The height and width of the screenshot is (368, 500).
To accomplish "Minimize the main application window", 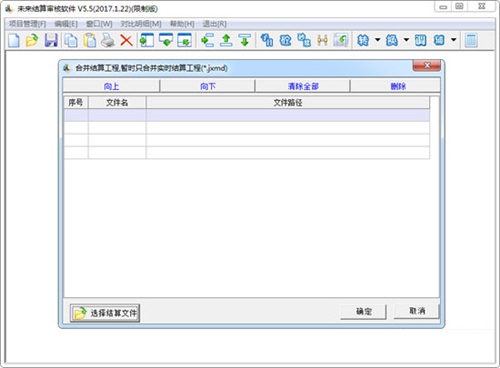I will click(443, 7).
